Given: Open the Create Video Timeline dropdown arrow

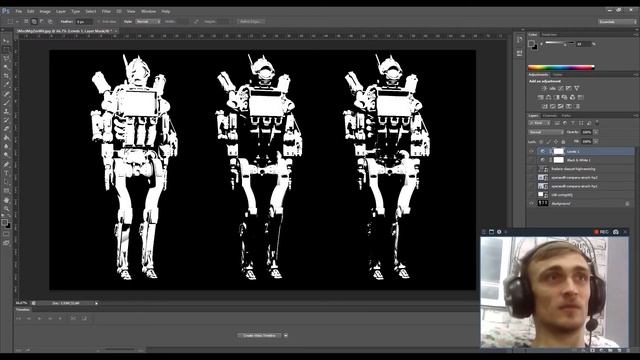Looking at the screenshot, I should tap(285, 336).
